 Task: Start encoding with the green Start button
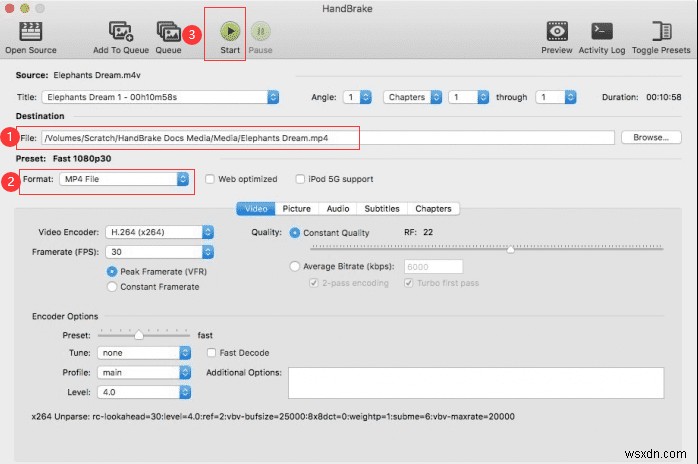[230, 31]
